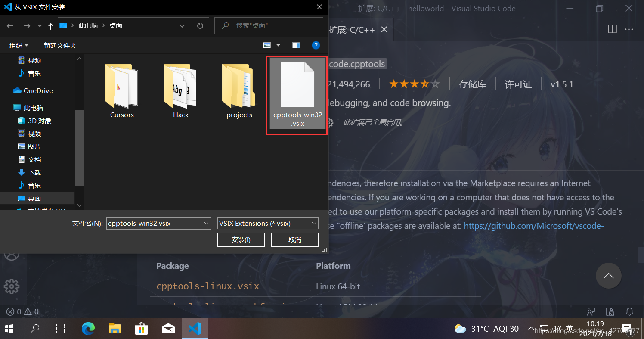The width and height of the screenshot is (644, 339).
Task: Open the github.com/Microsoft/vscode link
Action: 533,226
